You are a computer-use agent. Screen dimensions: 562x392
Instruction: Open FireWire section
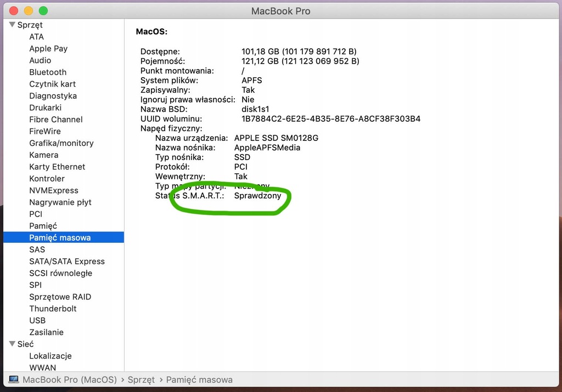(x=45, y=131)
